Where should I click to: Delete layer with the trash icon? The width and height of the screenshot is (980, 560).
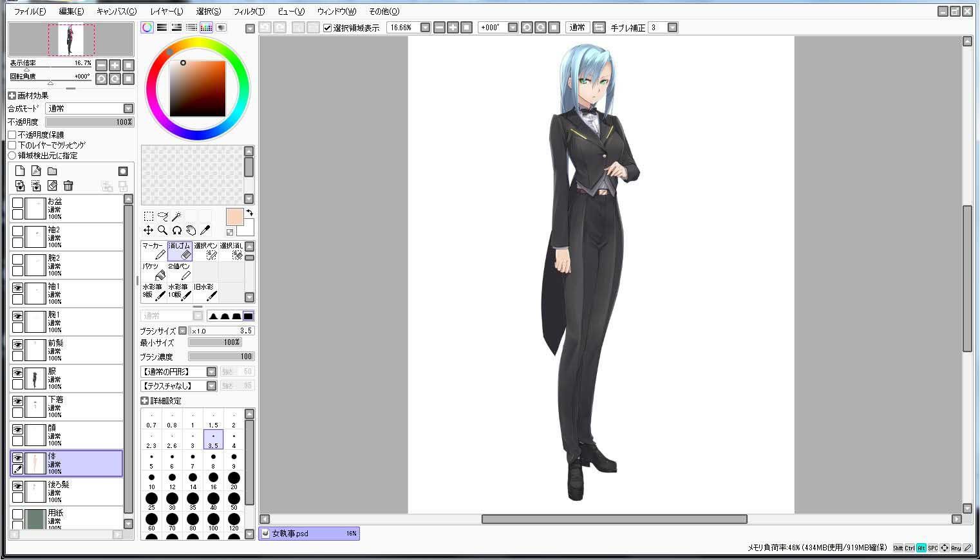(68, 185)
